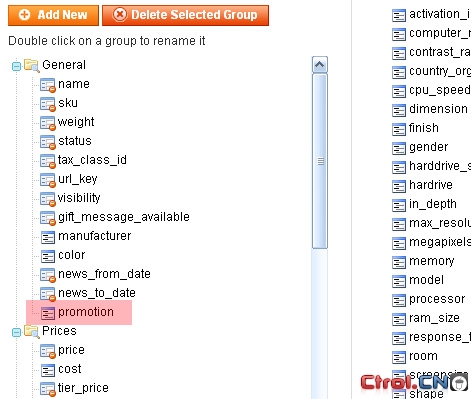Select the url_key attribute text
The height and width of the screenshot is (399, 471).
[x=78, y=179]
